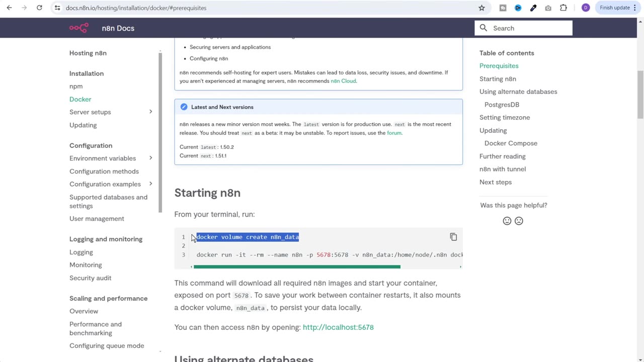The height and width of the screenshot is (362, 644).
Task: Click the site info icon in address bar
Action: [x=57, y=8]
